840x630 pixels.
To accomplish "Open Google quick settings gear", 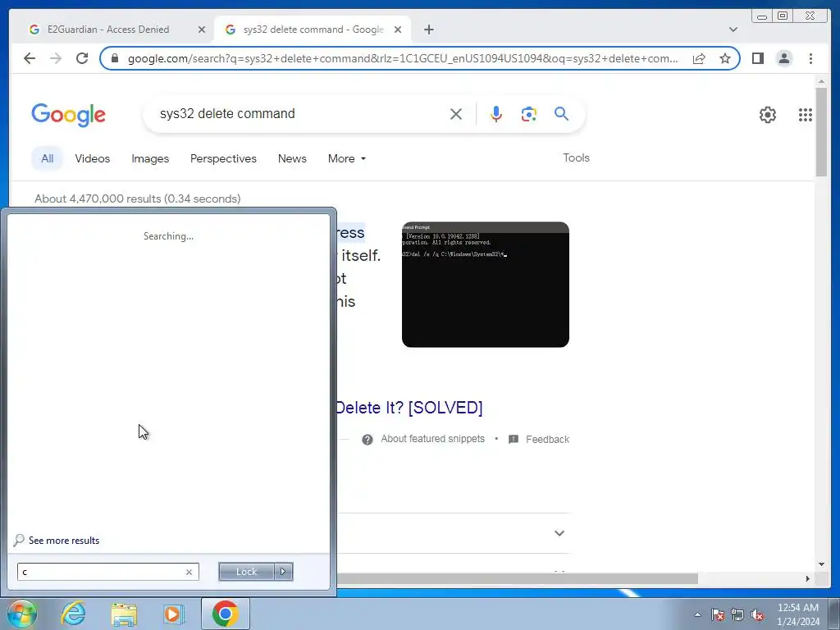I will (768, 115).
